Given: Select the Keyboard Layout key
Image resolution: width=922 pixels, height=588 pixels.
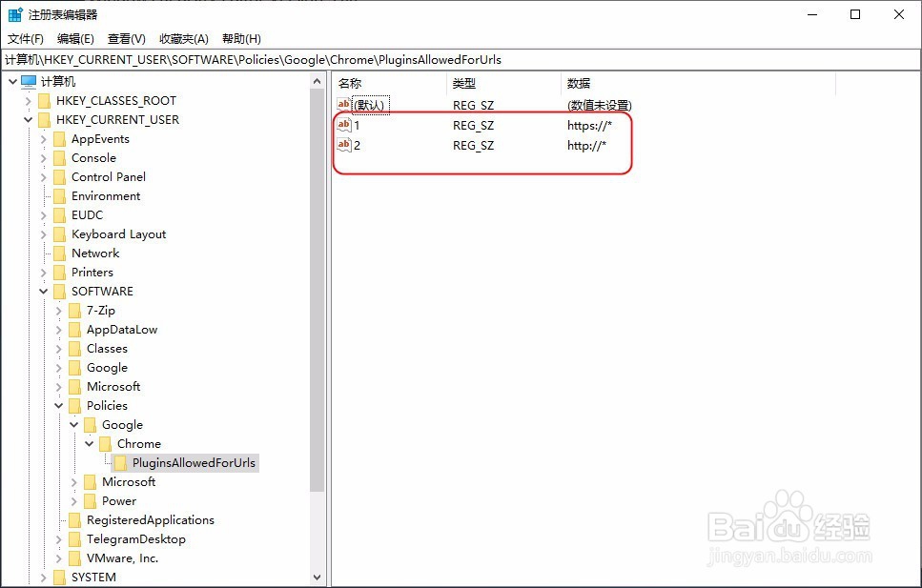Looking at the screenshot, I should [x=119, y=234].
